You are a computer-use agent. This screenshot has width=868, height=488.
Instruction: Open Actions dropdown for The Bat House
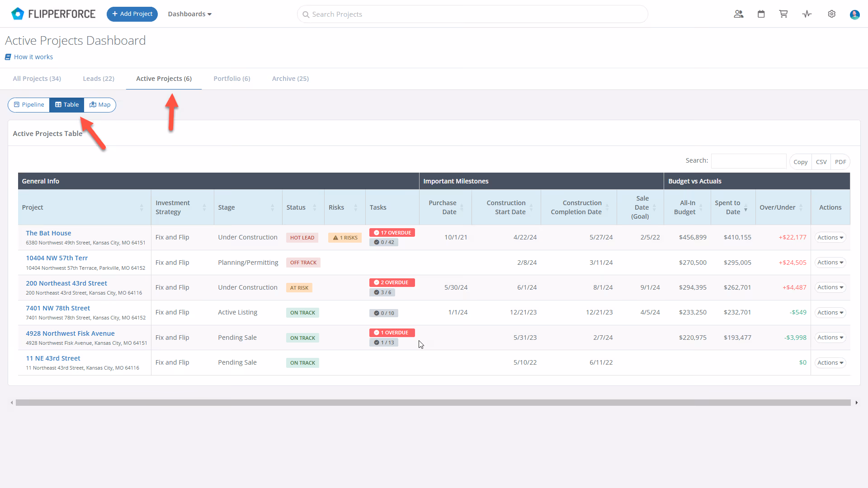click(x=830, y=238)
